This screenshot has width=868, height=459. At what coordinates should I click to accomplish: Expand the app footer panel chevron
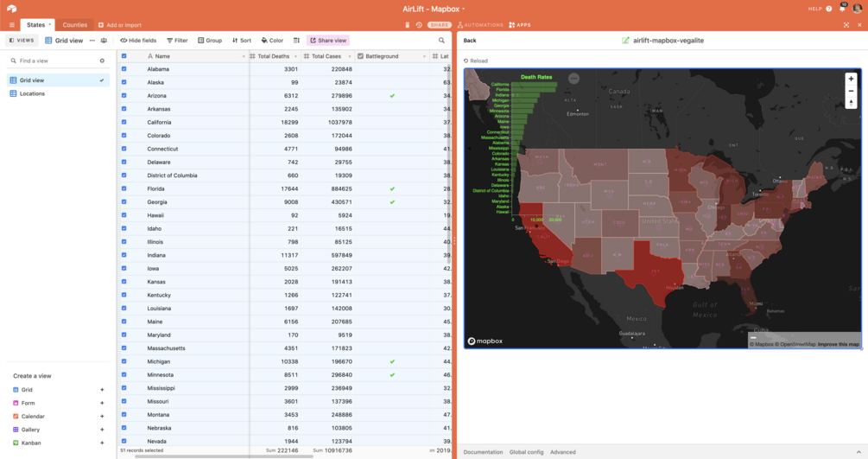click(x=858, y=452)
